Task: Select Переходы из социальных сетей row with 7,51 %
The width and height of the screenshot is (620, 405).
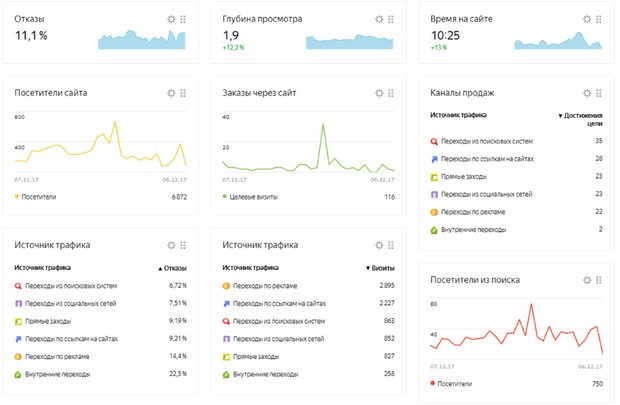Action: [x=100, y=304]
